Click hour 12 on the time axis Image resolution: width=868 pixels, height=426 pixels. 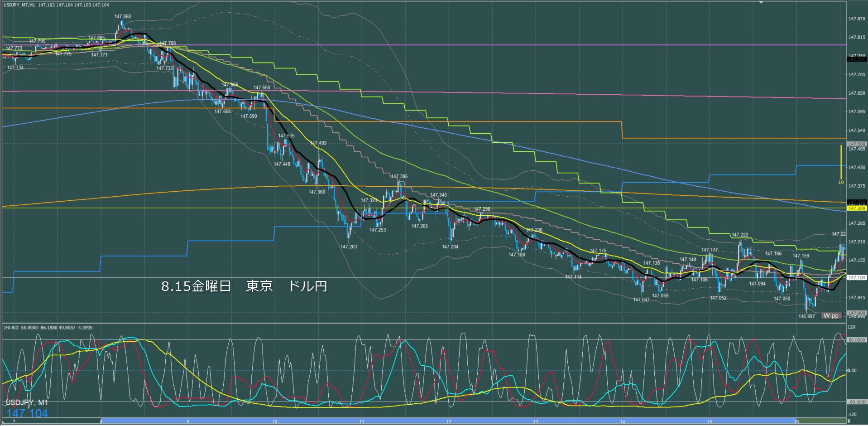449,422
